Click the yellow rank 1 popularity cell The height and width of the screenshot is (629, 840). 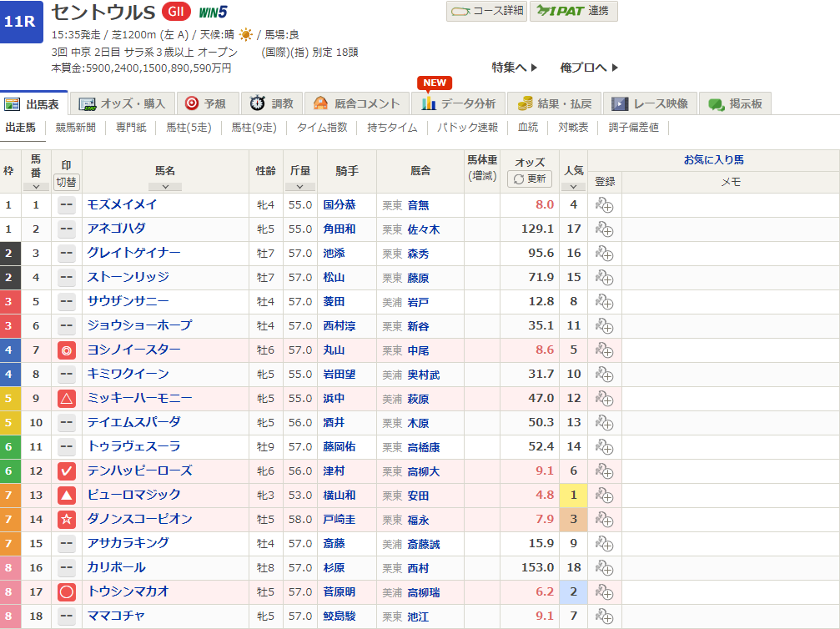[573, 496]
